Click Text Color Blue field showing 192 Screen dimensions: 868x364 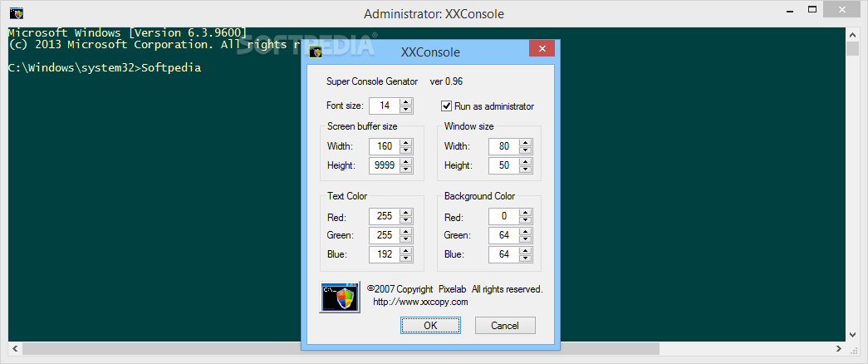pos(385,255)
